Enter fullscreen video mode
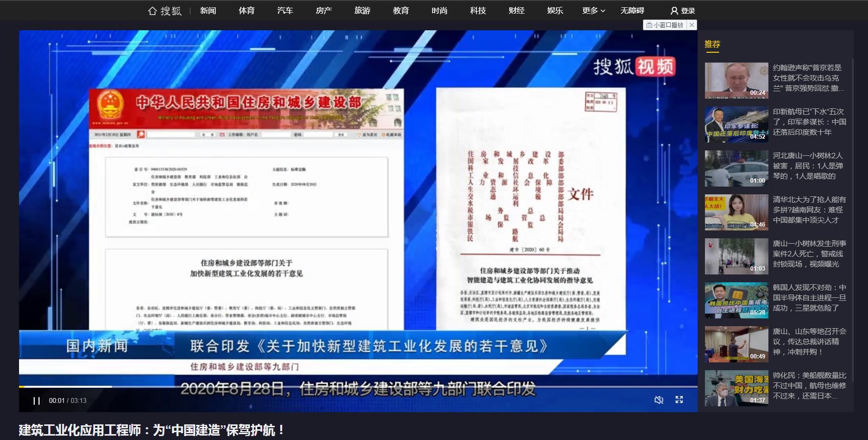The height and width of the screenshot is (440, 868). click(x=679, y=400)
